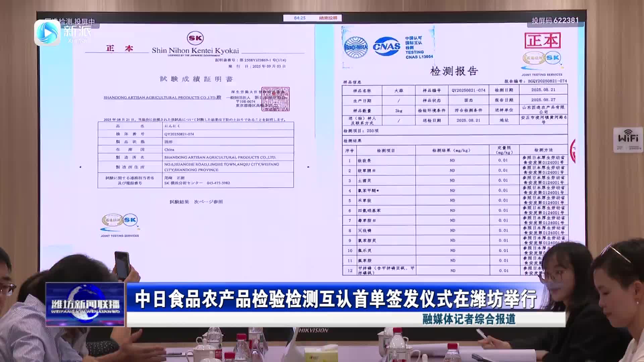Click the 試験結果 次ページ参照 note
The width and height of the screenshot is (644, 362).
pyautogui.click(x=196, y=202)
